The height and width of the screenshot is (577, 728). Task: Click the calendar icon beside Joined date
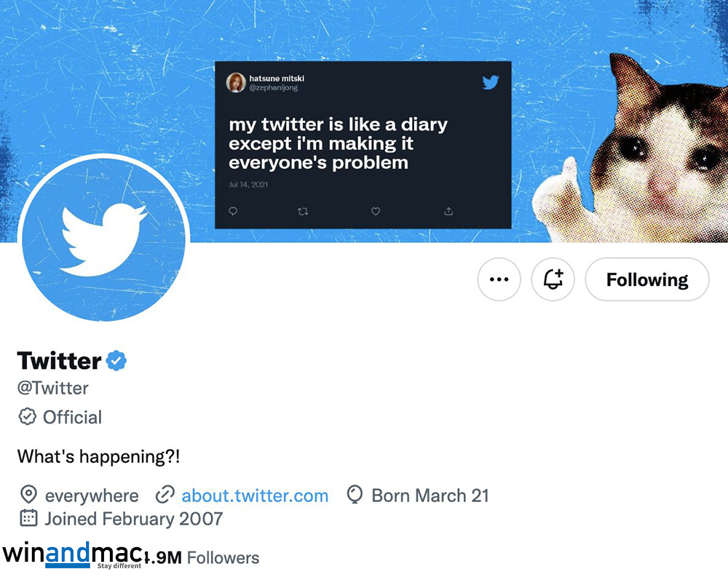[28, 519]
